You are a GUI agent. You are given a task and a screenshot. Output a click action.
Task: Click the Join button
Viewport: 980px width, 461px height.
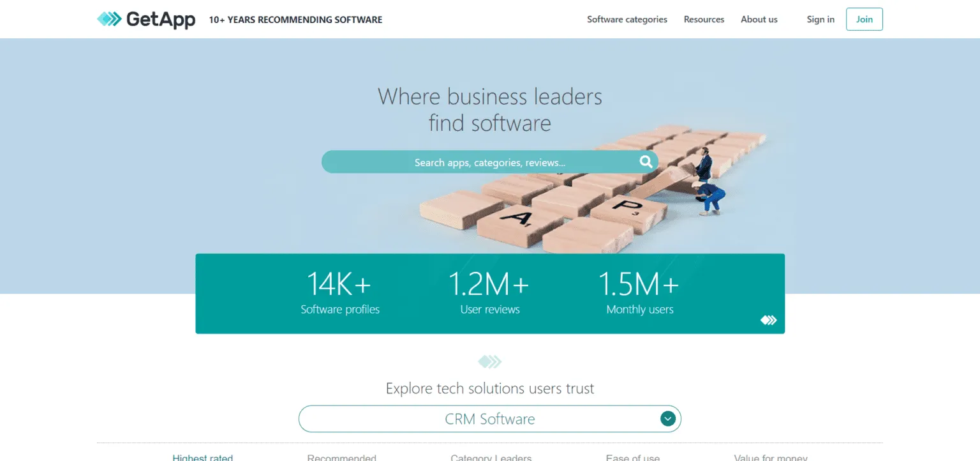(x=864, y=19)
